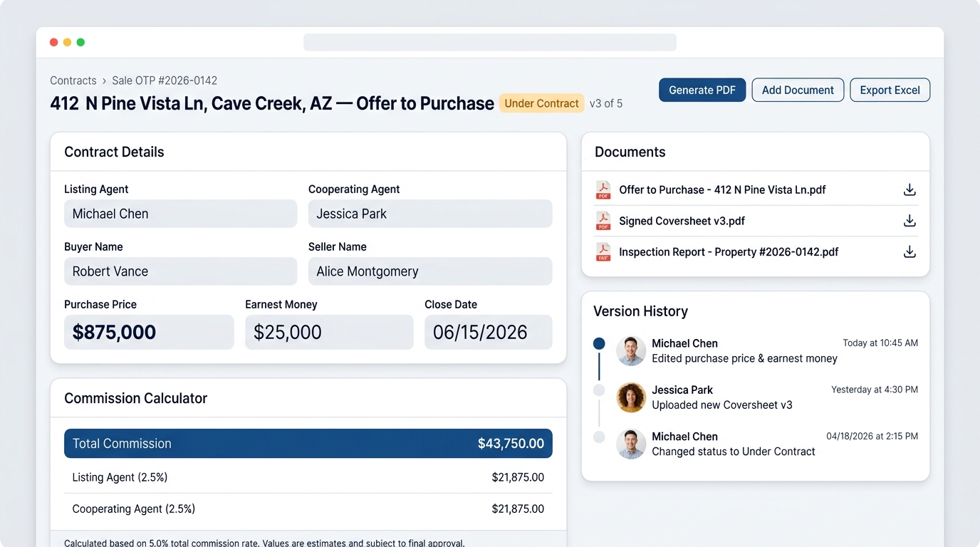The width and height of the screenshot is (980, 547).
Task: Edit the Purchase Price field $875,000
Action: pyautogui.click(x=149, y=332)
